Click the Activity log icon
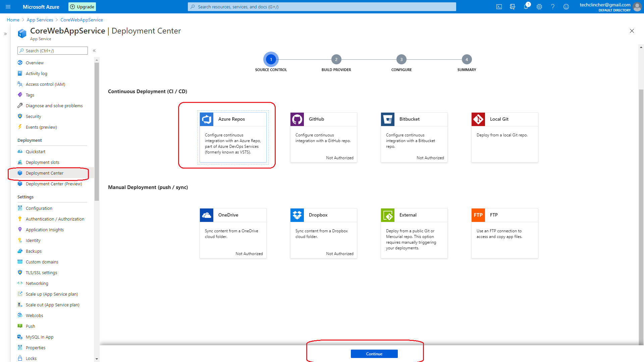Image resolution: width=644 pixels, height=362 pixels. (x=20, y=73)
